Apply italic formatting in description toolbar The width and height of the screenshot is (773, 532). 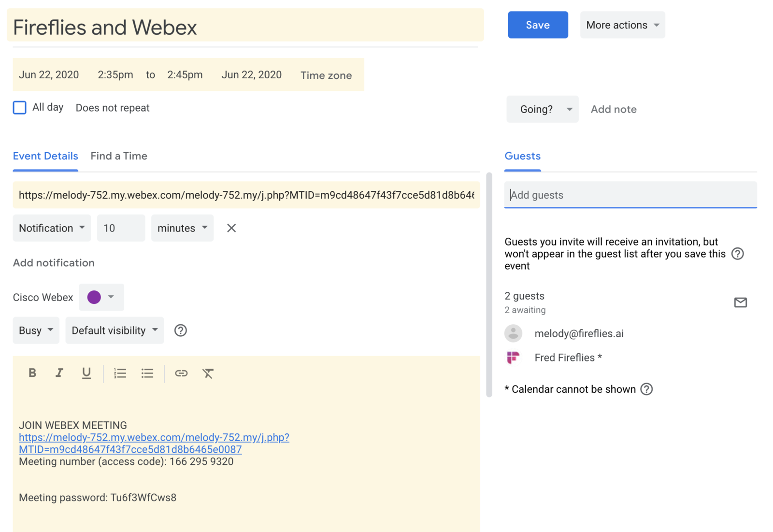[59, 373]
